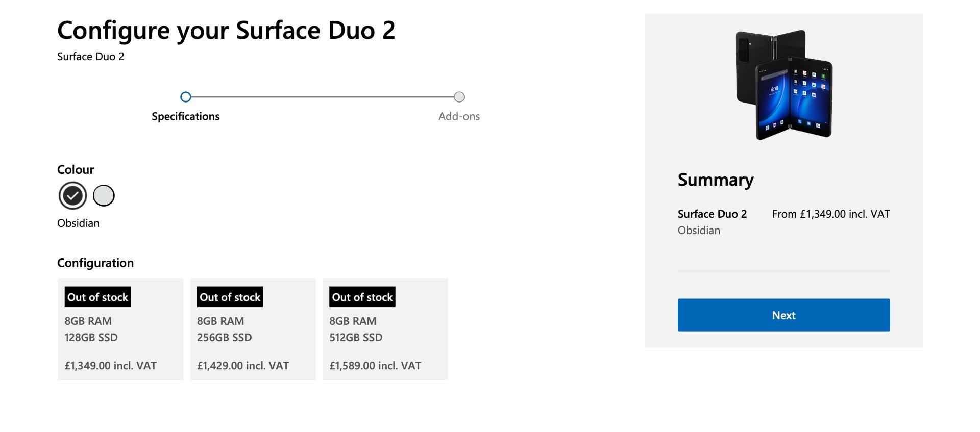
Task: Click the Surface Duo 2 product image
Action: [784, 85]
